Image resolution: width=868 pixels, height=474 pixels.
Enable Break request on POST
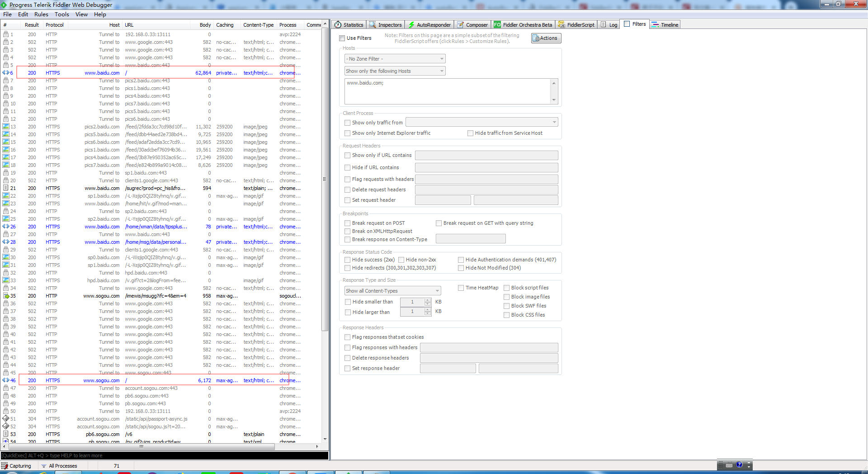click(347, 223)
